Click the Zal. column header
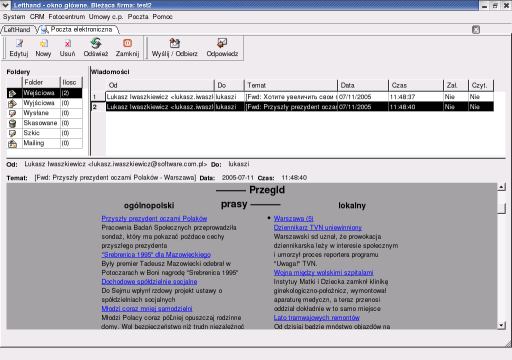The image size is (512, 360). [x=456, y=85]
